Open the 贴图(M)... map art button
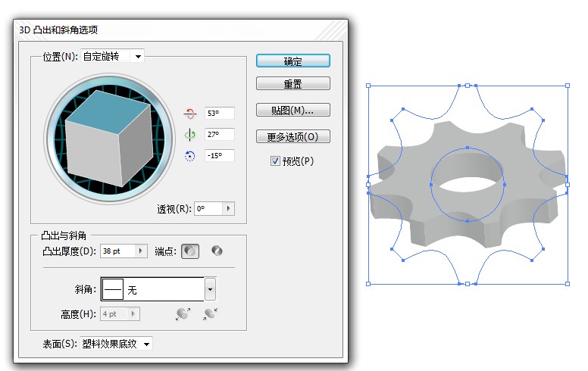 [x=293, y=111]
